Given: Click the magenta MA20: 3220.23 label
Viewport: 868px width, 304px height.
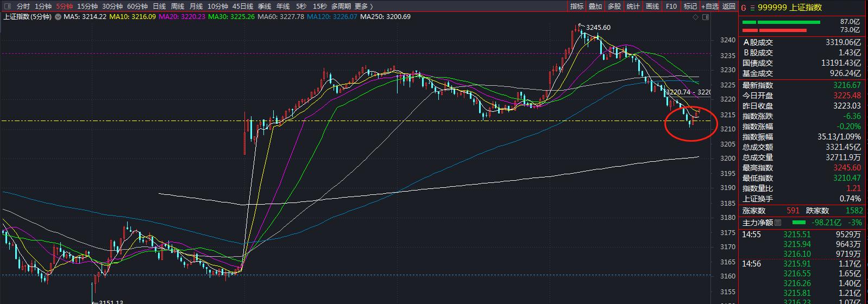Looking at the screenshot, I should (182, 17).
